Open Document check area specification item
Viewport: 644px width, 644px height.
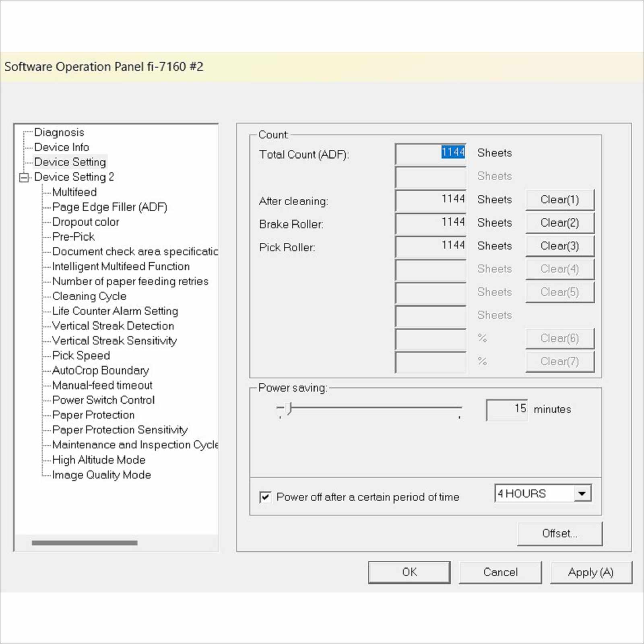135,252
